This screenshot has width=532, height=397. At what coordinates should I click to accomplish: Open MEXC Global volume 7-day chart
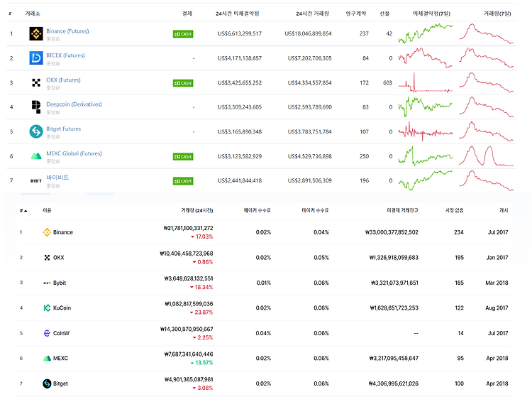[486, 156]
